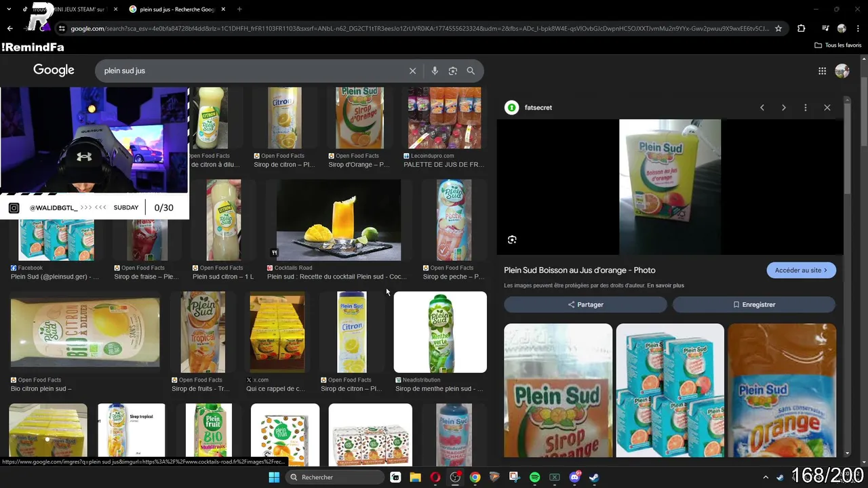This screenshot has width=868, height=488.
Task: Open the Lecoindupro palette de jus image
Action: tap(444, 118)
